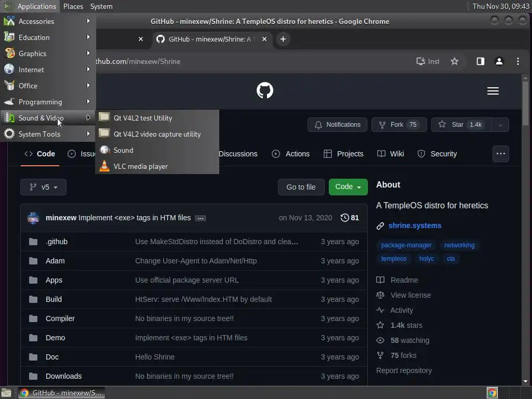This screenshot has height=399, width=532.
Task: View the 81 commits history
Action: pyautogui.click(x=350, y=218)
